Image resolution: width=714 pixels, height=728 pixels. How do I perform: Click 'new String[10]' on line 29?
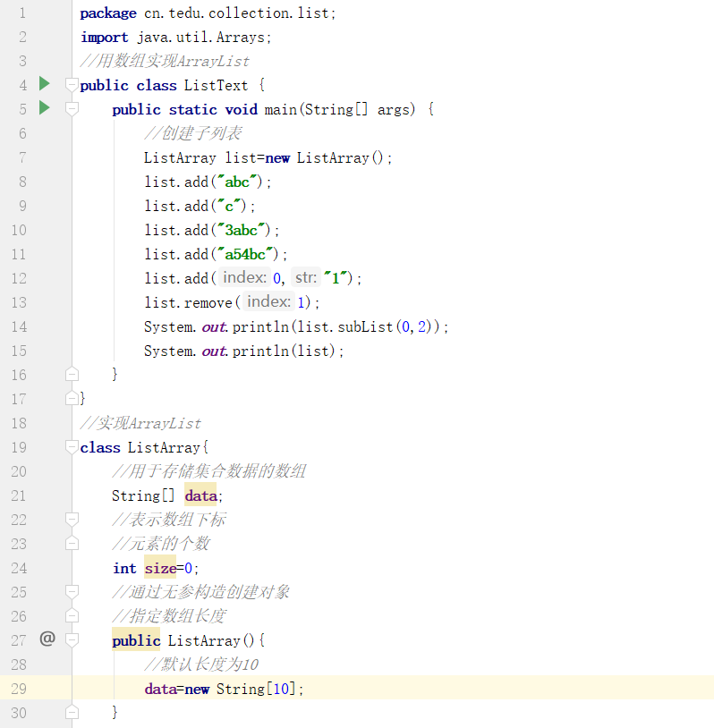coord(240,689)
